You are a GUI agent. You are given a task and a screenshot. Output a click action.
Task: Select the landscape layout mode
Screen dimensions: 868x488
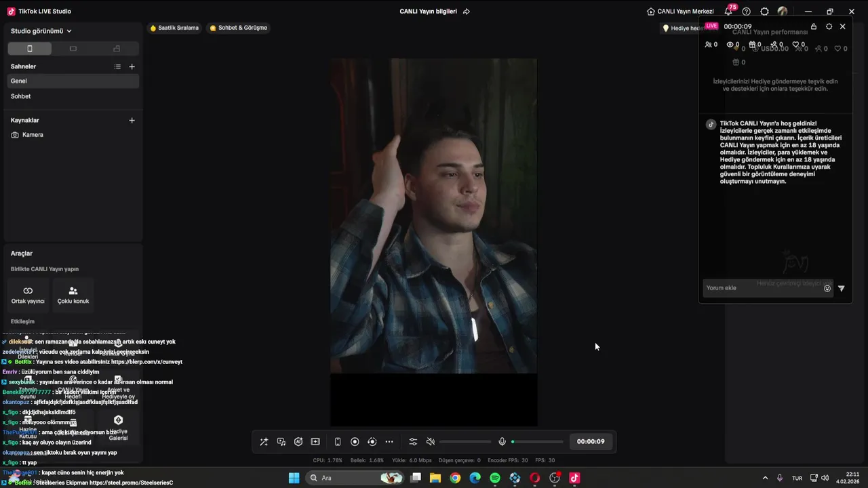(x=73, y=49)
